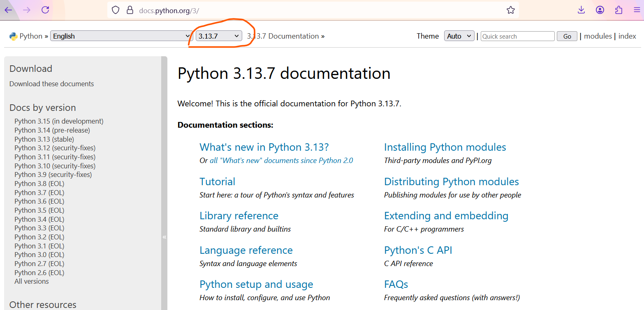Open the modules link in the header

tap(598, 36)
